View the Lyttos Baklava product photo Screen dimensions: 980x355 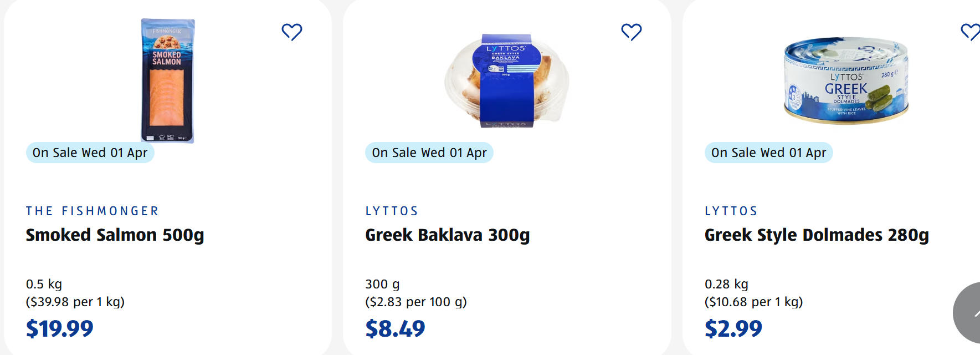point(507,80)
